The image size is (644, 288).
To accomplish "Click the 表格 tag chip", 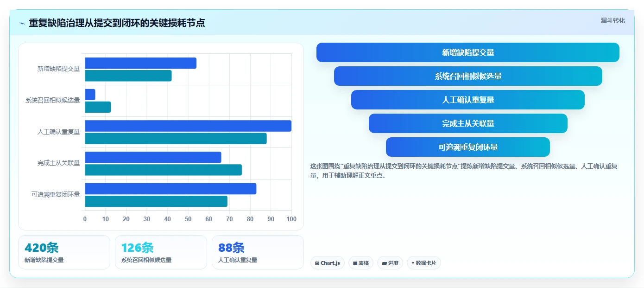I will 361,263.
